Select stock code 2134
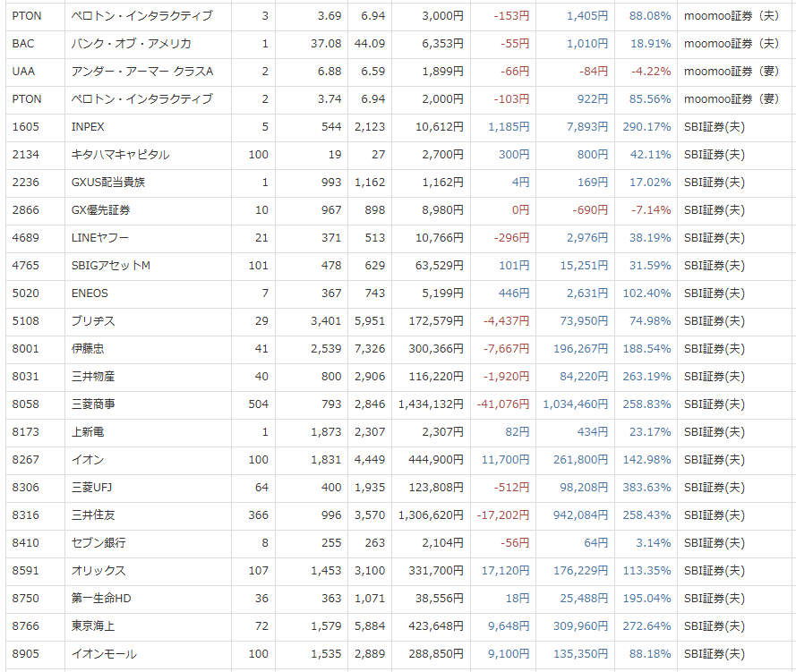This screenshot has height=672, width=796. point(25,155)
